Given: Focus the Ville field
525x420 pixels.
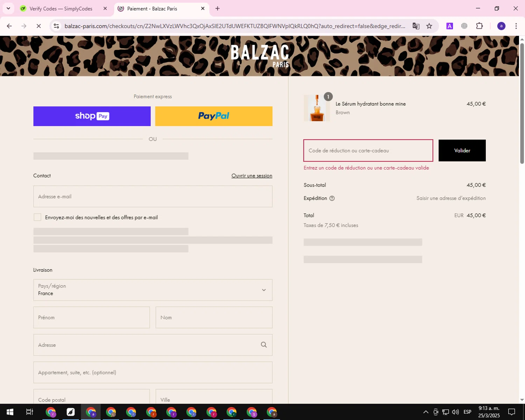Looking at the screenshot, I should click(214, 397).
